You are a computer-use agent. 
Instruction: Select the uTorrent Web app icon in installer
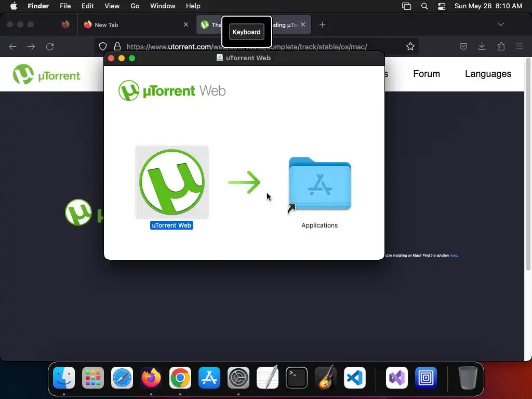click(172, 182)
